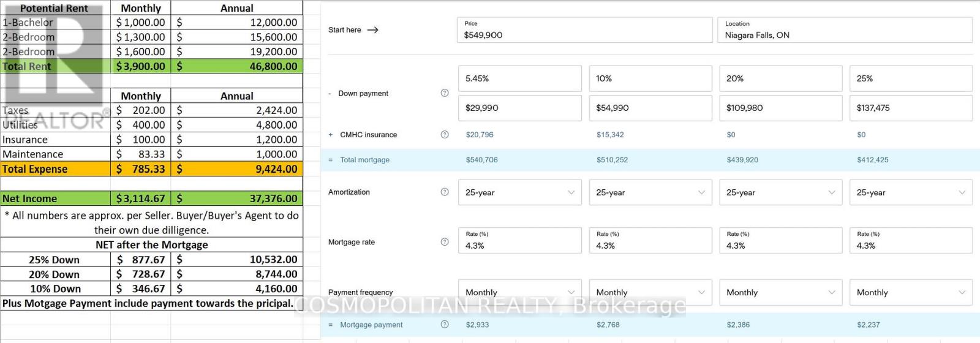The height and width of the screenshot is (343, 980).
Task: Click the Amortization help question mark
Action: tap(445, 192)
